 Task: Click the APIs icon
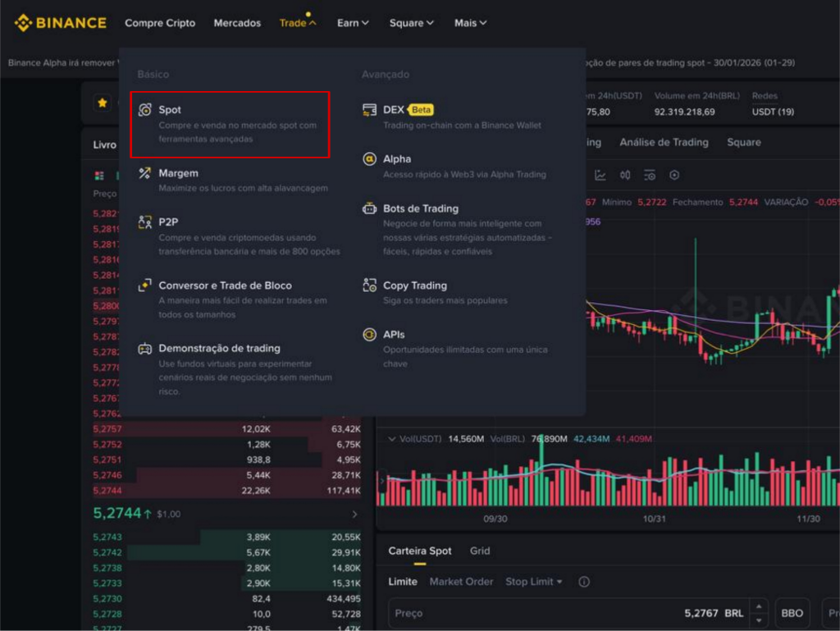pos(370,335)
